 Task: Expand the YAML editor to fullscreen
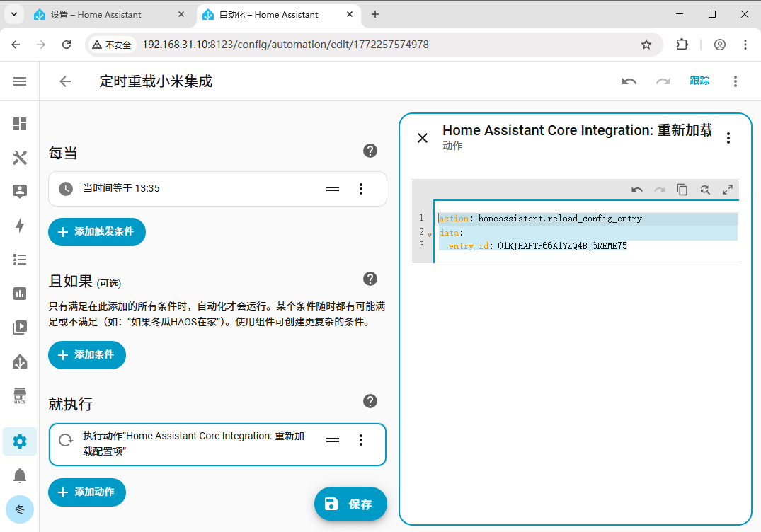pos(728,190)
